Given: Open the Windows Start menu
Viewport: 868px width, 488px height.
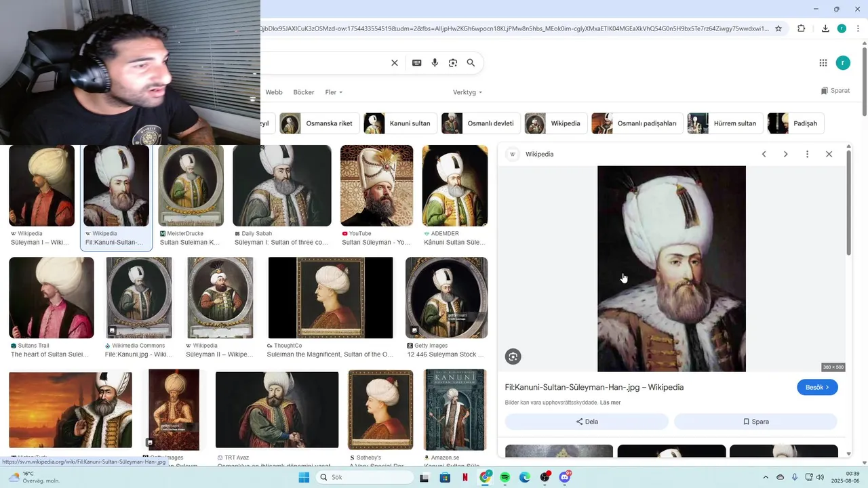Looking at the screenshot, I should point(304,477).
